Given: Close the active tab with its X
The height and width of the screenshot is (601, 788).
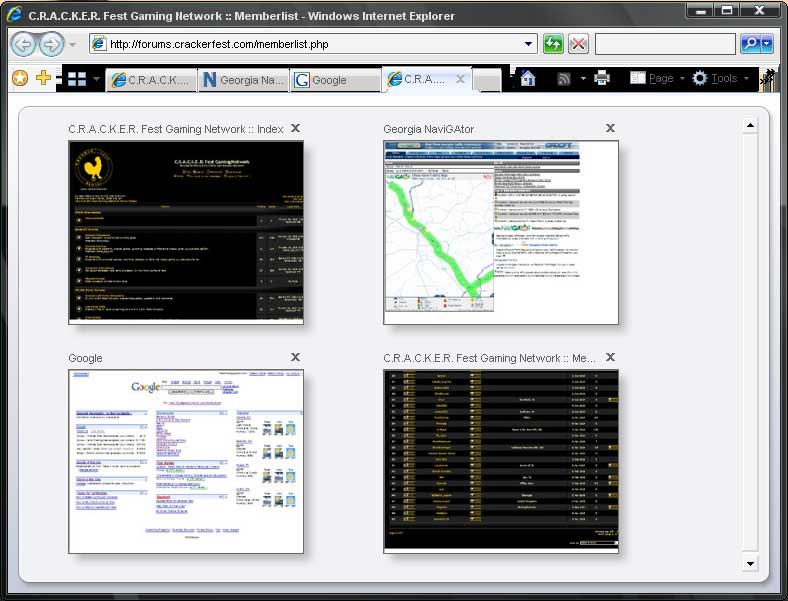Looking at the screenshot, I should 460,79.
